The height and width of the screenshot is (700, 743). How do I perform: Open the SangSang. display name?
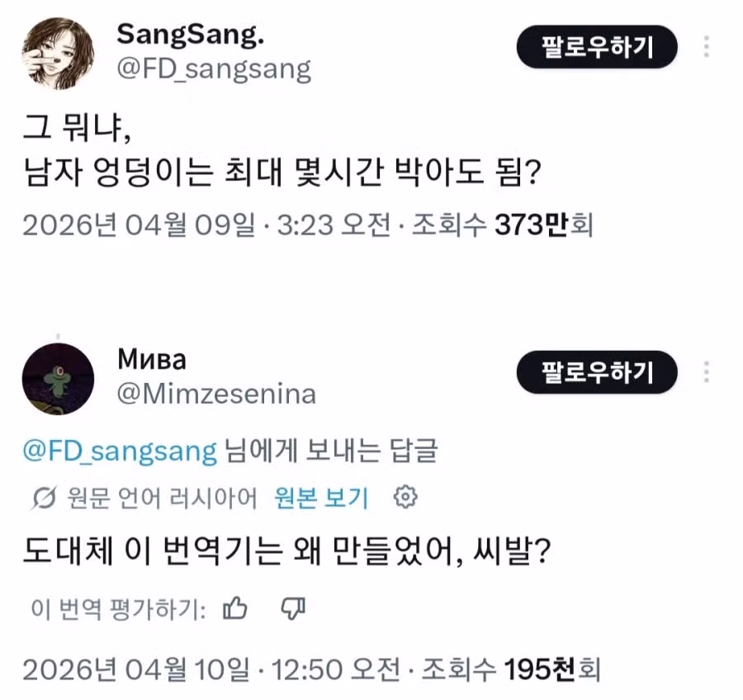click(193, 35)
